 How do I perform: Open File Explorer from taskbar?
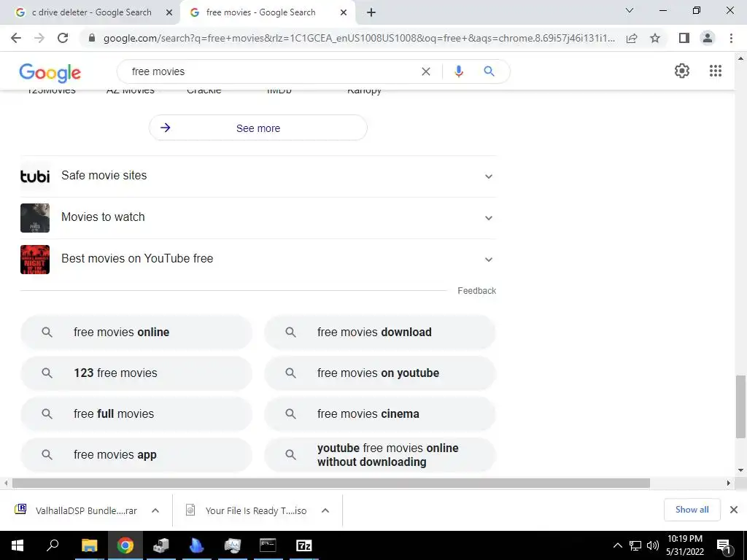click(89, 545)
